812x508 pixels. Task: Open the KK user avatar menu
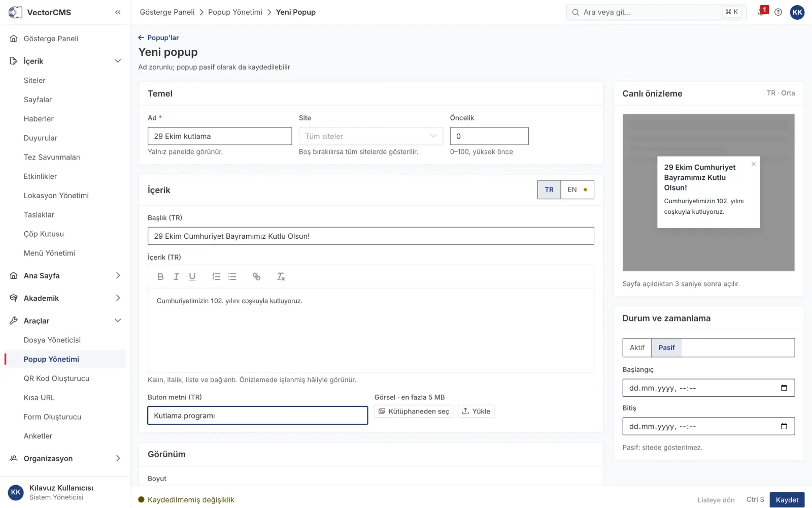pyautogui.click(x=797, y=12)
